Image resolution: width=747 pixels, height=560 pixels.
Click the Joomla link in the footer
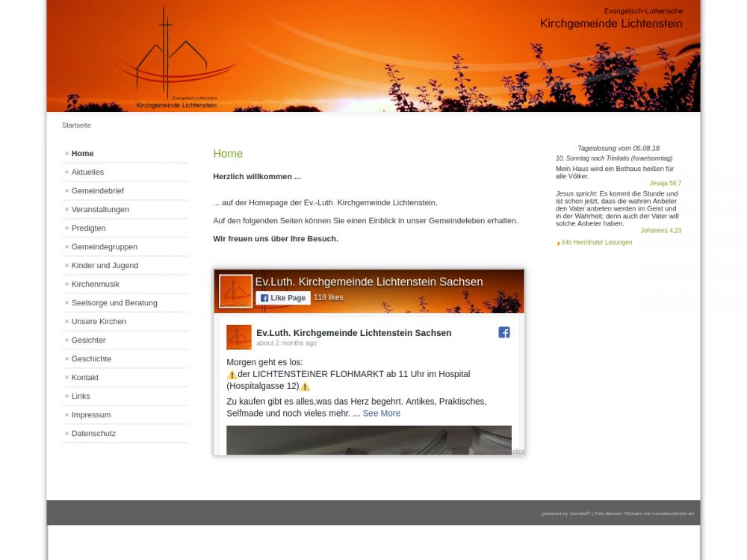pos(577,514)
